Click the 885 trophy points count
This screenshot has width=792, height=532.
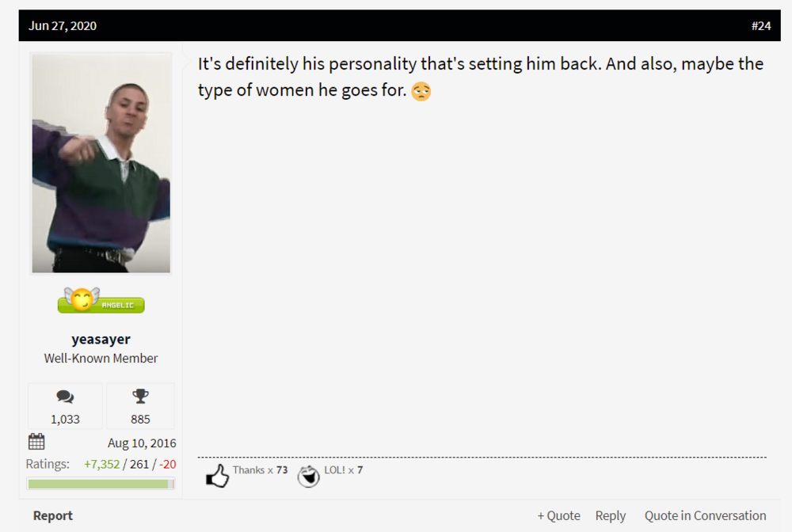point(140,419)
